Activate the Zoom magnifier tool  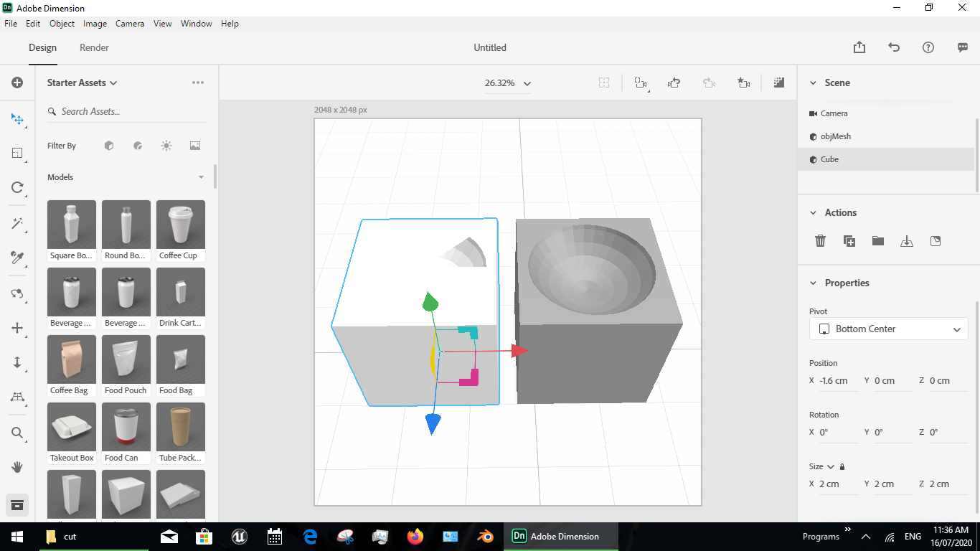[17, 433]
